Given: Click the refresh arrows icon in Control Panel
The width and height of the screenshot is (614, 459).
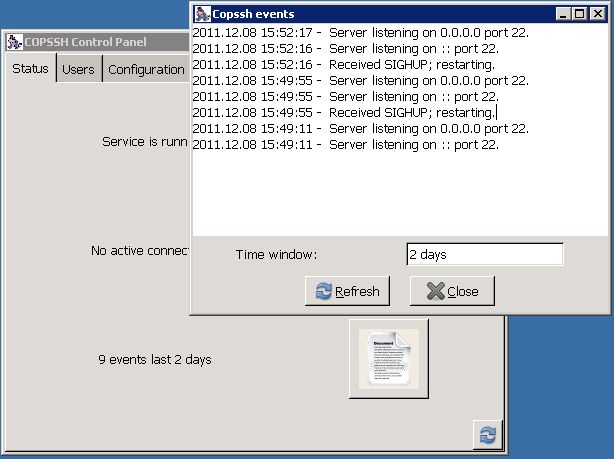Looking at the screenshot, I should click(488, 435).
